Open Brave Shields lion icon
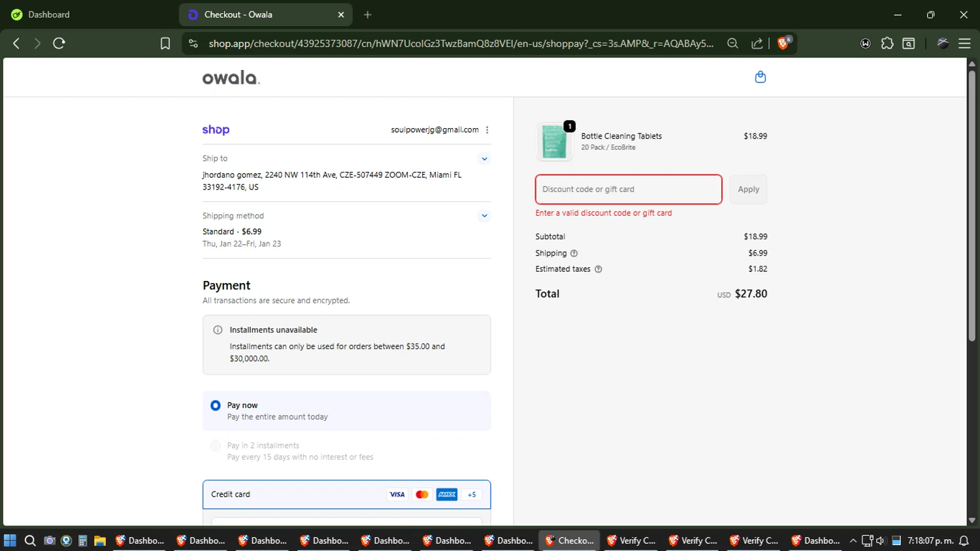Viewport: 980px width, 551px height. (x=784, y=43)
